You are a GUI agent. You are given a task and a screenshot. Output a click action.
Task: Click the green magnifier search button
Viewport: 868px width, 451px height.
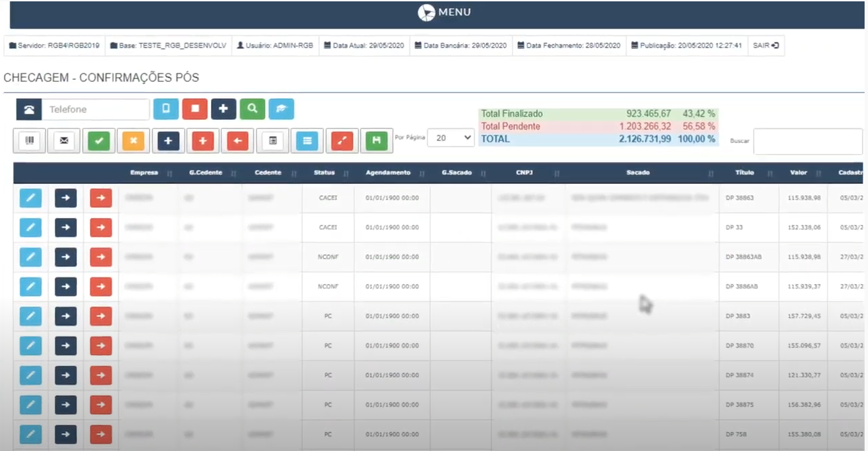(x=252, y=109)
